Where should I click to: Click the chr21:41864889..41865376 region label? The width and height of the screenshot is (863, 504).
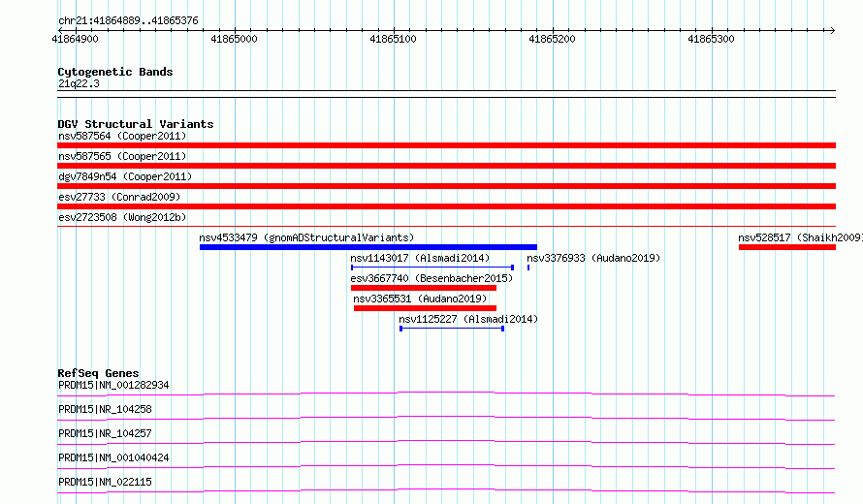tap(128, 20)
